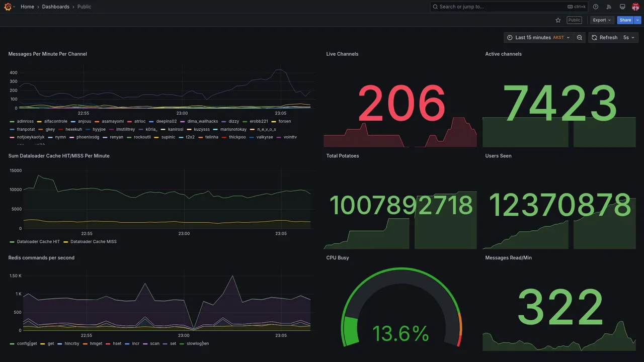The width and height of the screenshot is (644, 362).
Task: Open the Dashboards breadcrumb
Action: pyautogui.click(x=56, y=7)
